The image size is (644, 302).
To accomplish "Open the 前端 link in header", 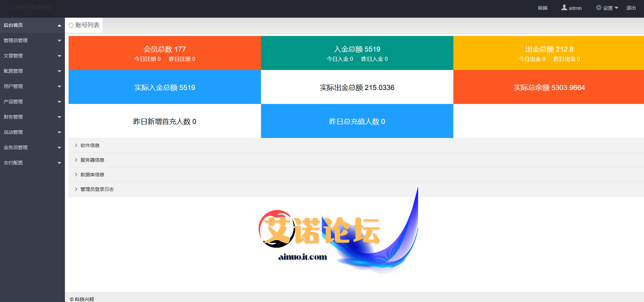I will click(x=543, y=8).
